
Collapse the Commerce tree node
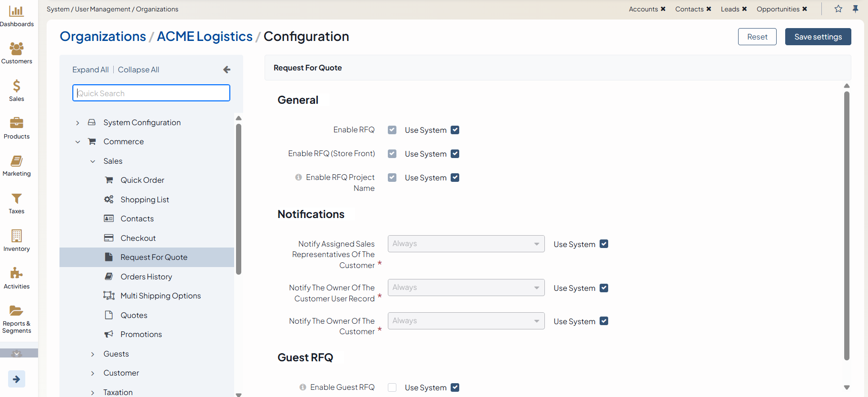tap(78, 142)
